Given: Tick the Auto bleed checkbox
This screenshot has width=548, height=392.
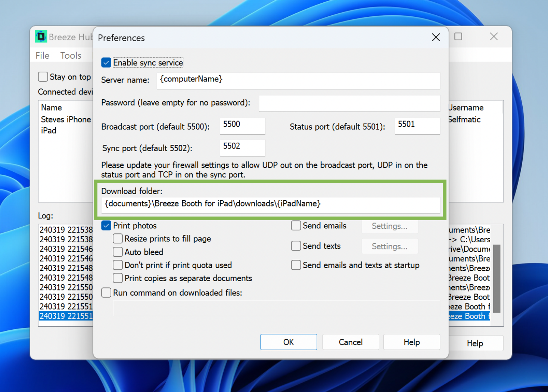Looking at the screenshot, I should pyautogui.click(x=118, y=252).
